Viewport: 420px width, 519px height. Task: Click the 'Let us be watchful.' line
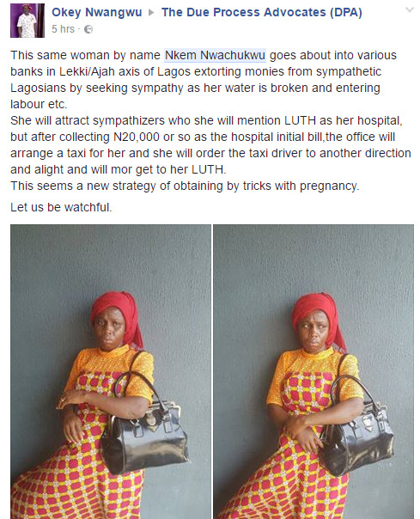tap(61, 207)
